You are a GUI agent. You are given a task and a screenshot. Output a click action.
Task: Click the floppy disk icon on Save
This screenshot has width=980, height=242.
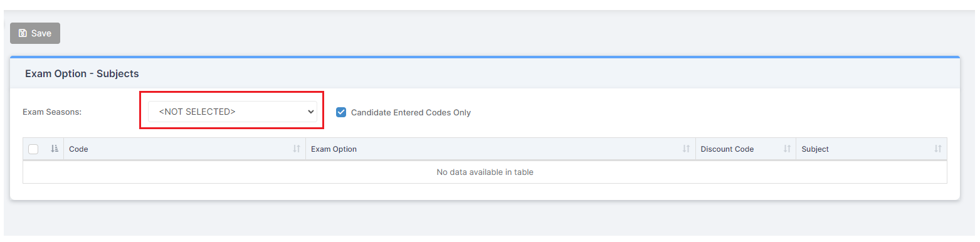pos(23,33)
